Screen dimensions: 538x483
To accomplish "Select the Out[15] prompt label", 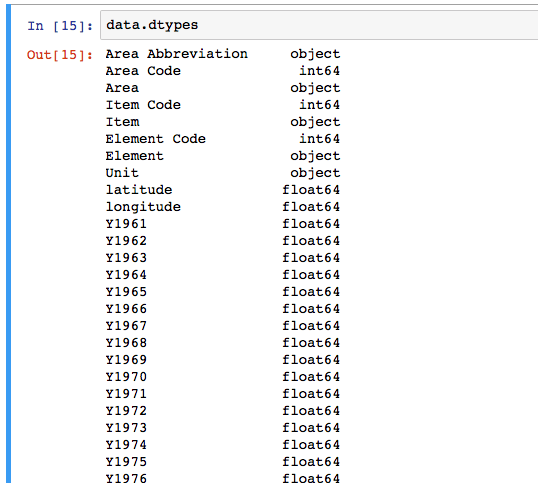I will point(60,55).
